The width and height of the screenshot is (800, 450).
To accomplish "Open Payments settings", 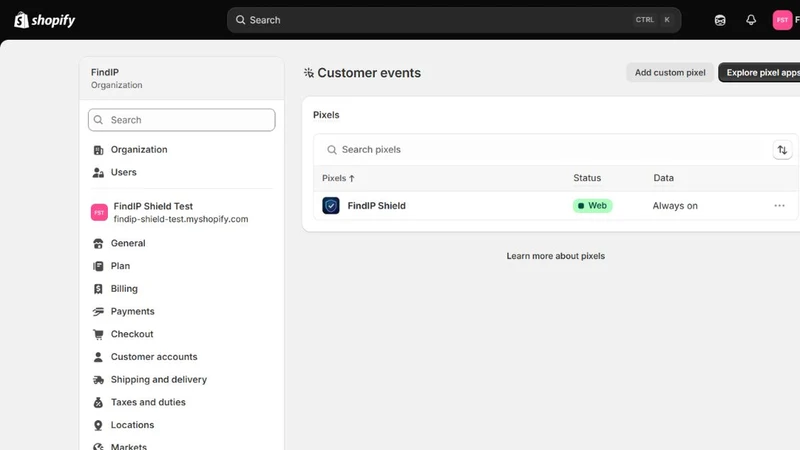I will point(133,311).
